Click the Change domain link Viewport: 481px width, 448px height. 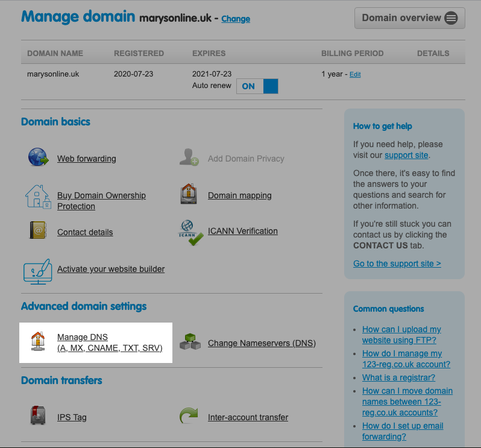click(236, 19)
